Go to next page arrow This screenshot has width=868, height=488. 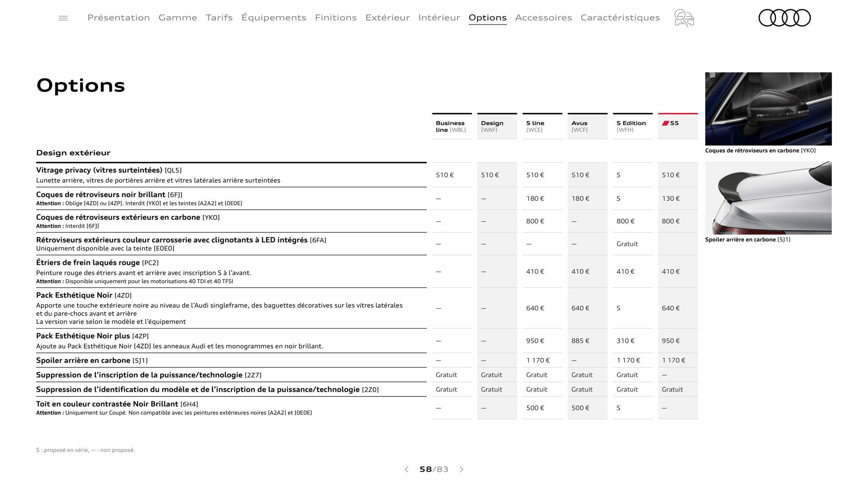461,469
